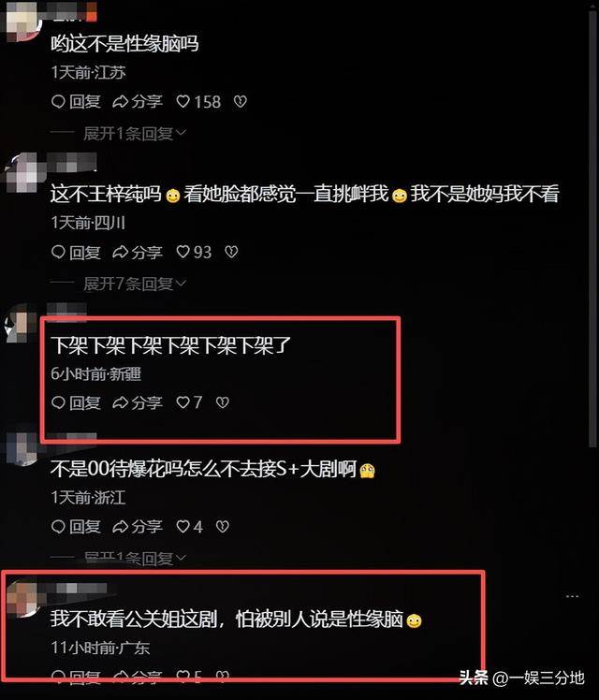
Task: Share the Jiangsu comment about 性缘脑
Action: pyautogui.click(x=138, y=102)
